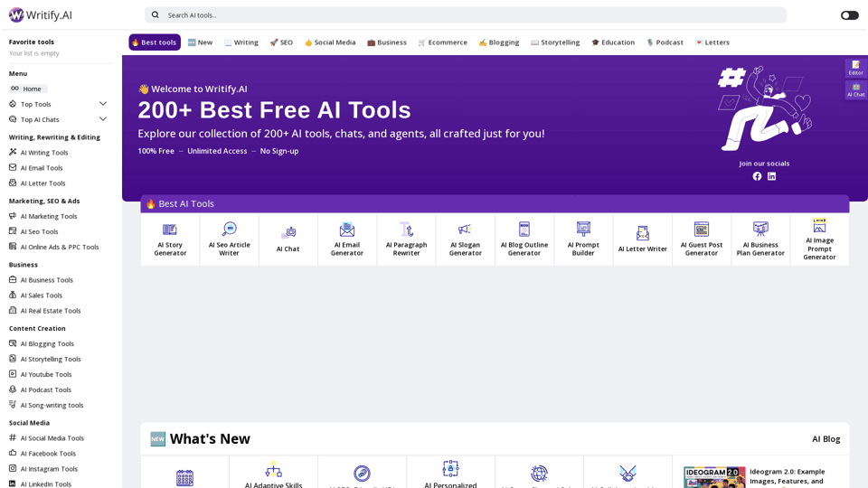This screenshot has width=868, height=488.
Task: Open AI Instagram Tools in sidebar
Action: (43, 469)
